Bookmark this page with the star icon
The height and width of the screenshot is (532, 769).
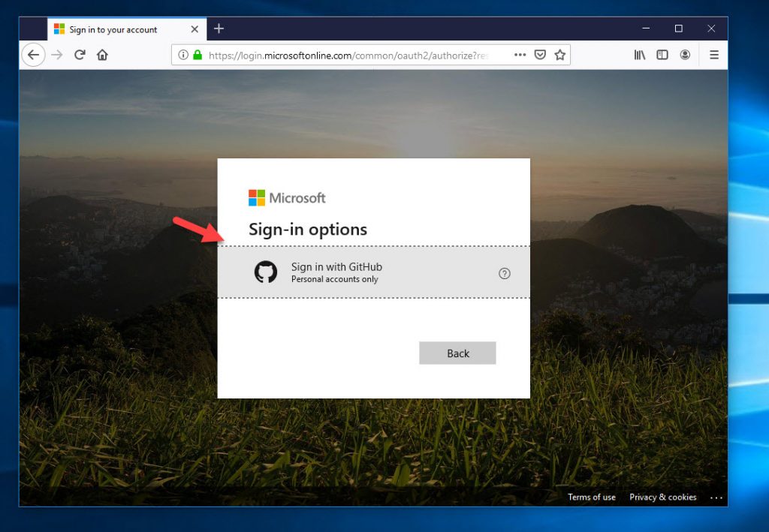coord(559,55)
